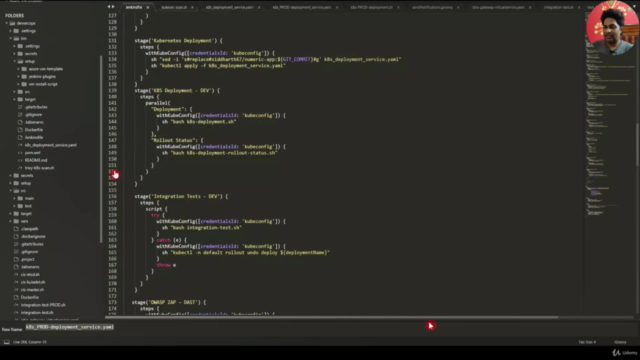This screenshot has width=640, height=360.
Task: Click the .dockerignore file icon
Action: pos(16,237)
